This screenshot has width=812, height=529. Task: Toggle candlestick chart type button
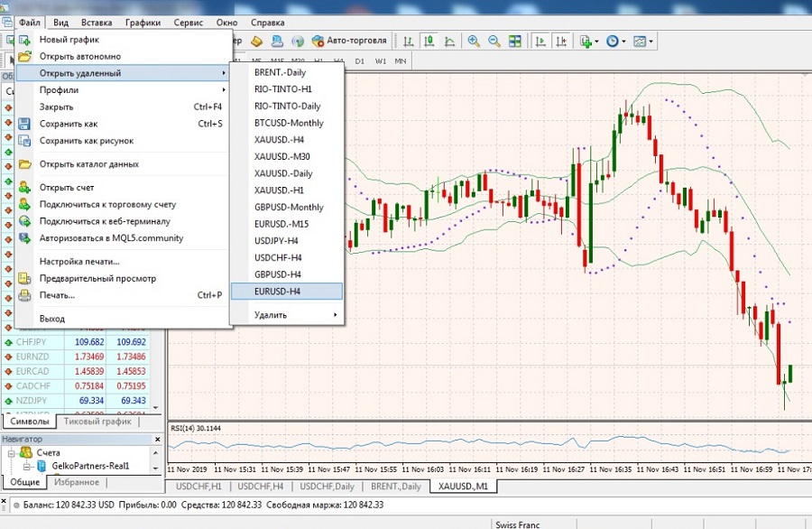point(429,41)
